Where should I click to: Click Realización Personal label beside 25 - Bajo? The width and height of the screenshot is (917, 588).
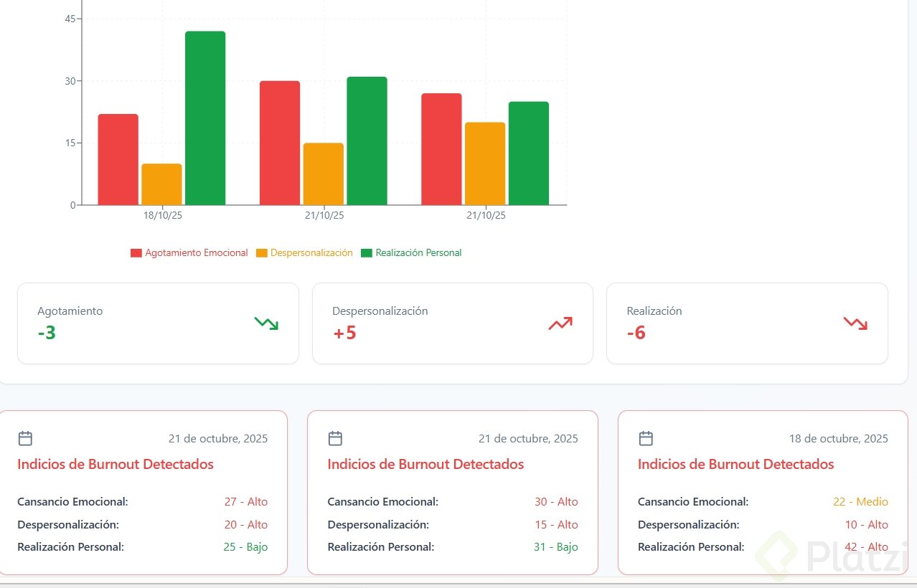click(71, 547)
